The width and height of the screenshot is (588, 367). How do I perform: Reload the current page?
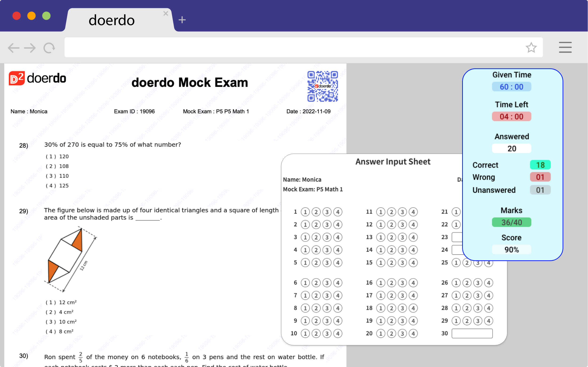[49, 47]
